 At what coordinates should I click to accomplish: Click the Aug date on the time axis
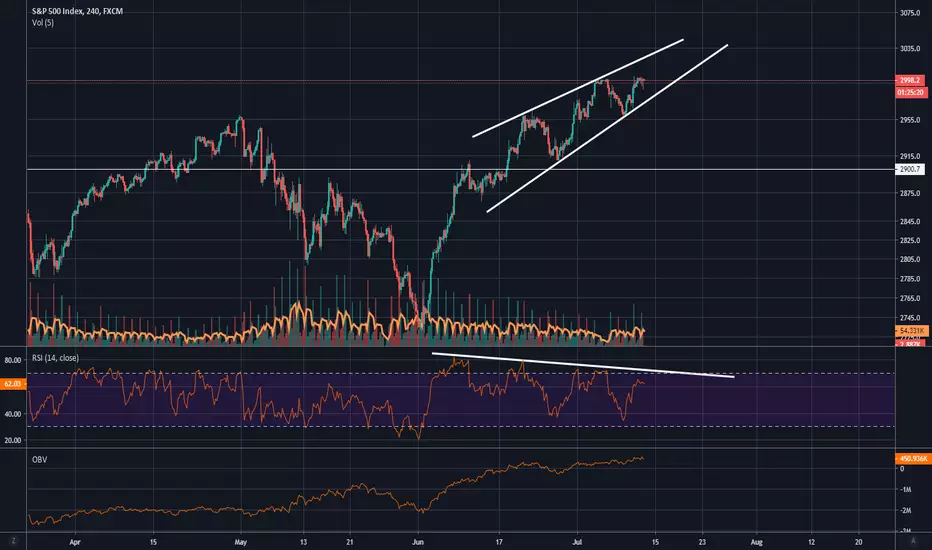coord(756,542)
